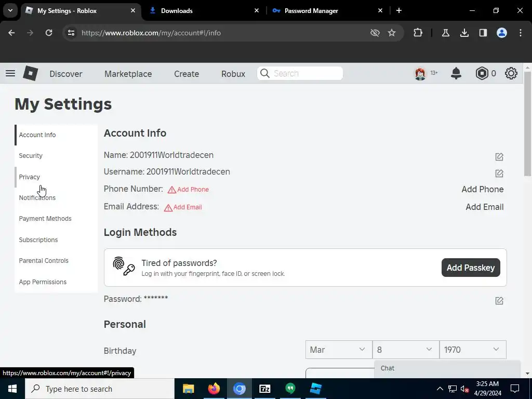Open the Chrome profile avatar icon

(502, 33)
